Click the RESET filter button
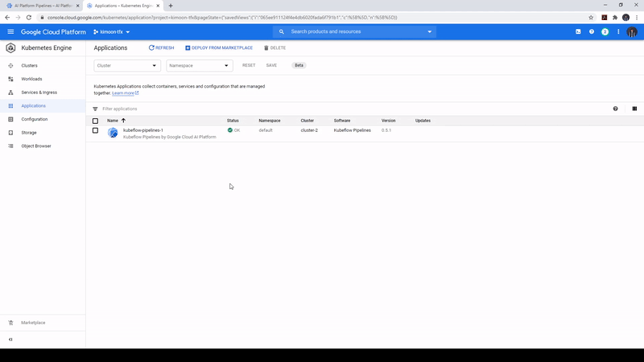644x362 pixels. (249, 65)
